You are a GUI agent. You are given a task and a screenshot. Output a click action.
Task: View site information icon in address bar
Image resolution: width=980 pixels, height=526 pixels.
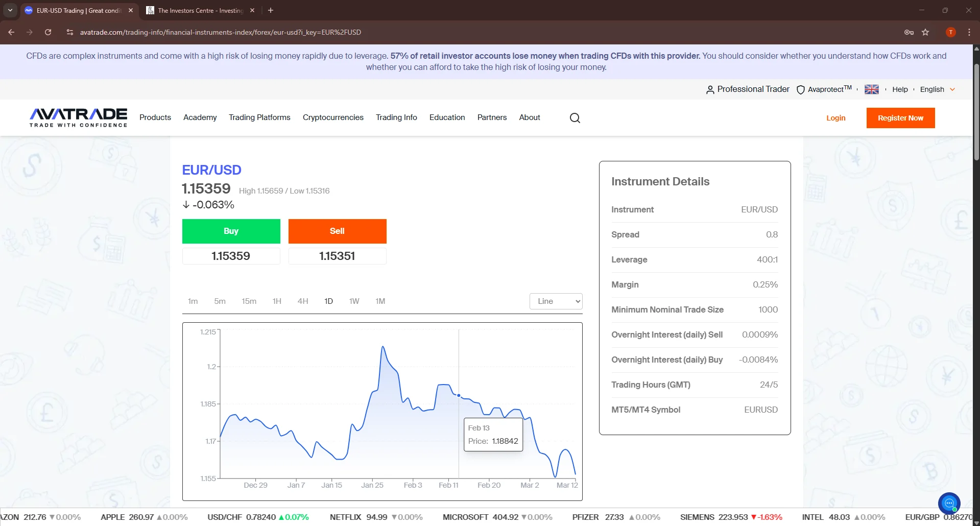70,32
